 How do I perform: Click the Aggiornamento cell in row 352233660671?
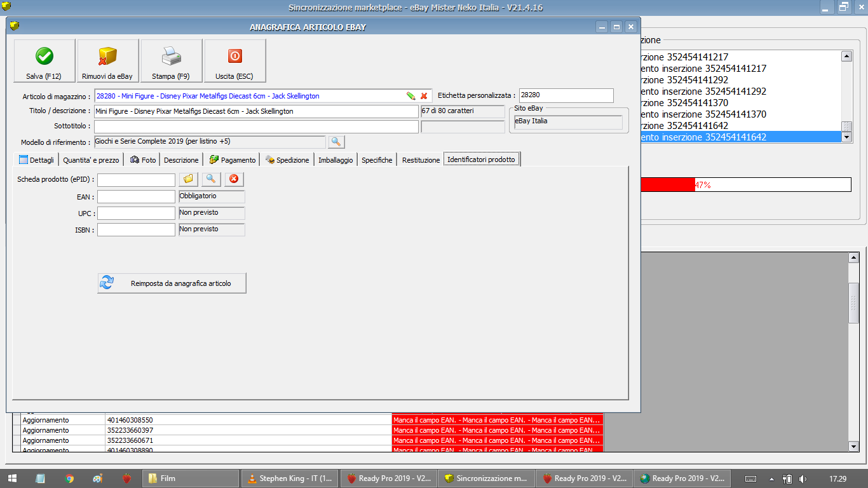point(63,440)
